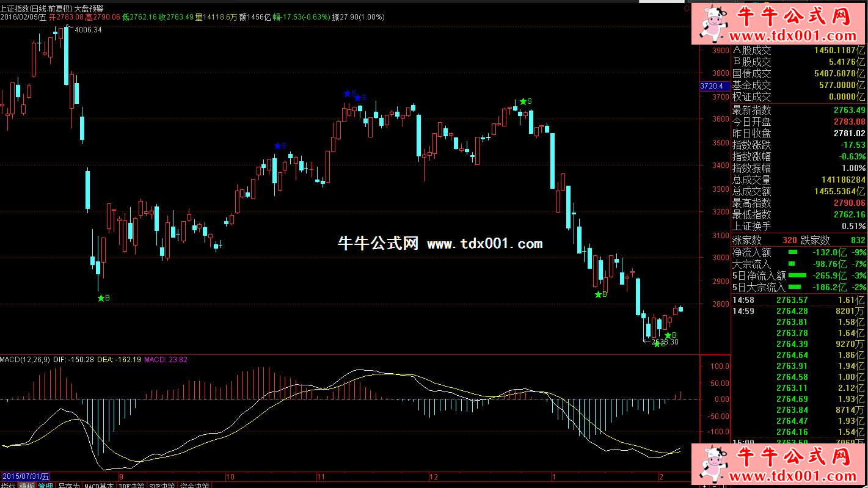This screenshot has width=868, height=488.
Task: Click the 幅-17.53(-0.63%) change in header
Action: point(301,18)
